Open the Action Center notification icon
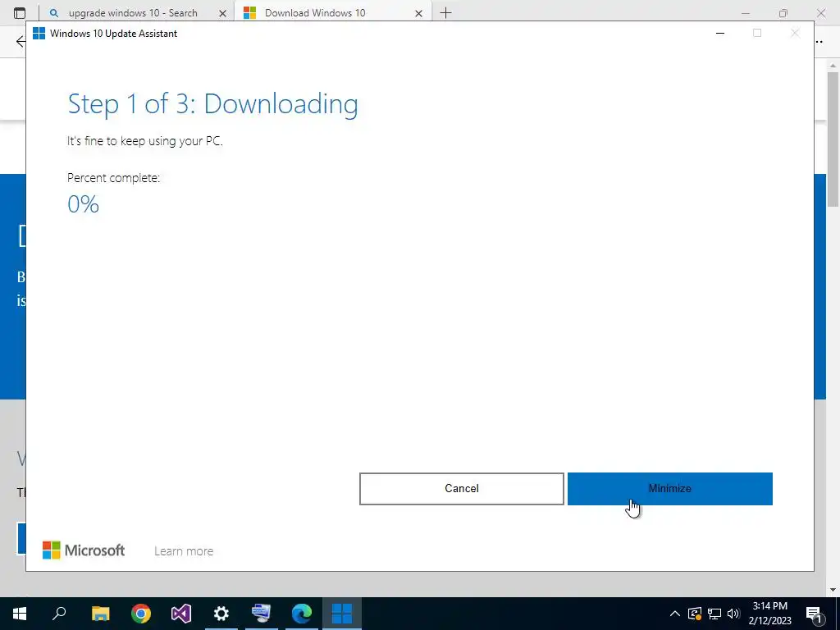Viewport: 840px width, 630px height. coord(814,614)
